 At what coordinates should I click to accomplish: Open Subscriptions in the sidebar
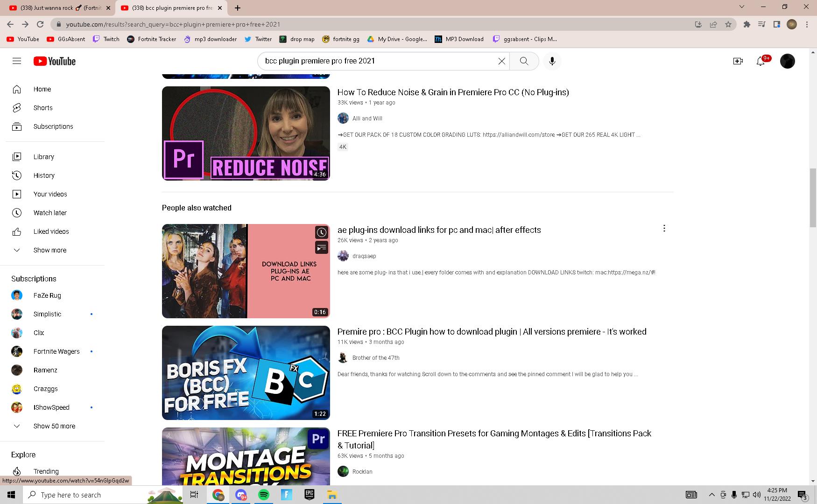(53, 126)
